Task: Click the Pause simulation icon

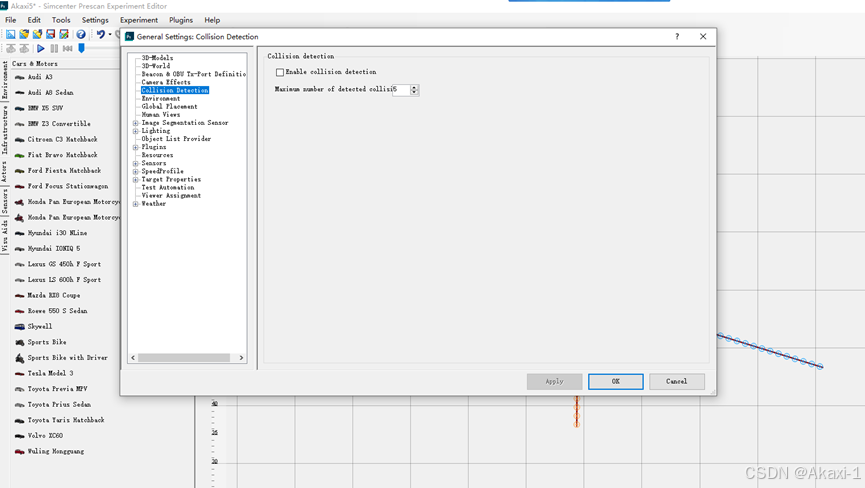Action: pyautogui.click(x=54, y=49)
